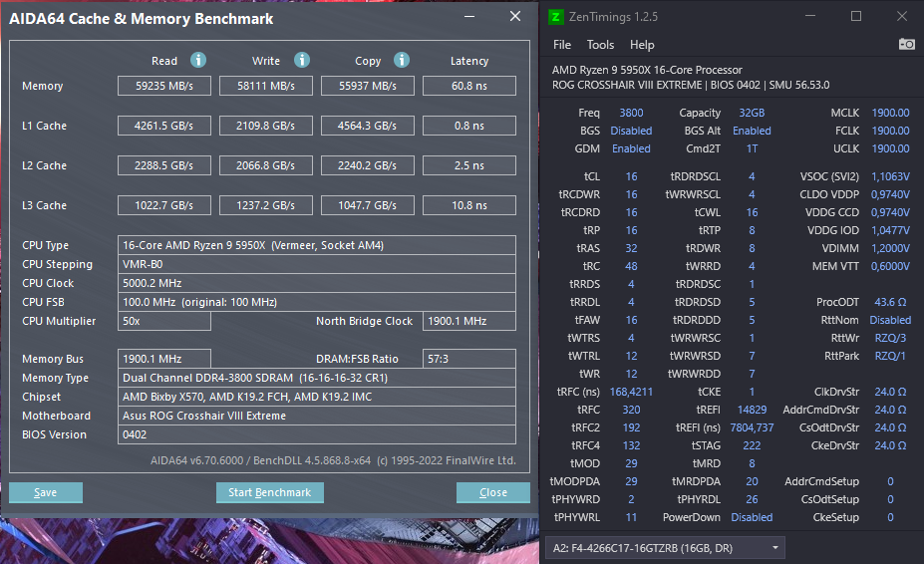Click the CPU Clock 5000.2 MHz value
924x564 pixels.
[317, 283]
